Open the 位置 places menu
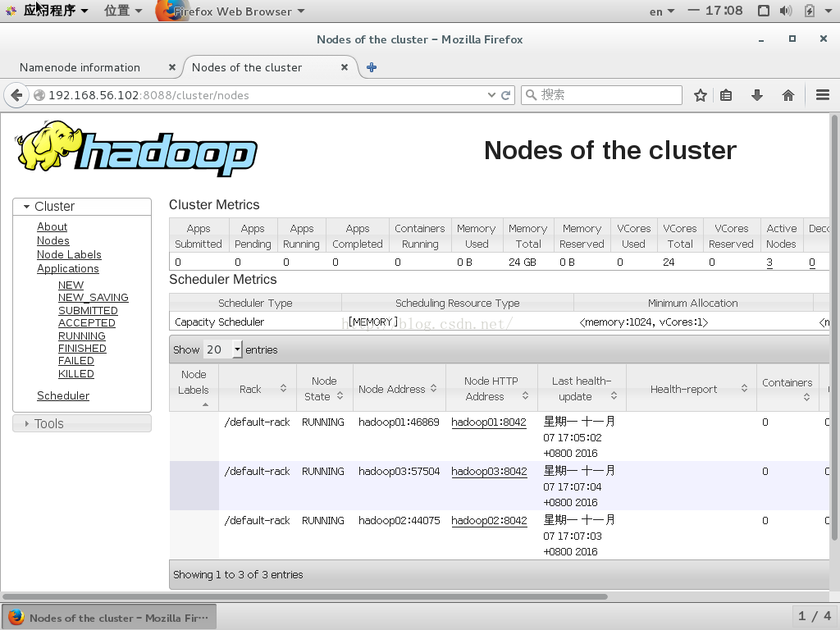This screenshot has width=840, height=630. pos(123,11)
